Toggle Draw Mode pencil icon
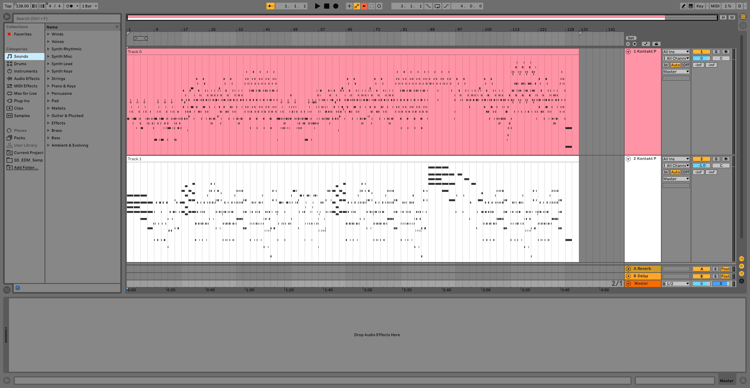 point(684,6)
